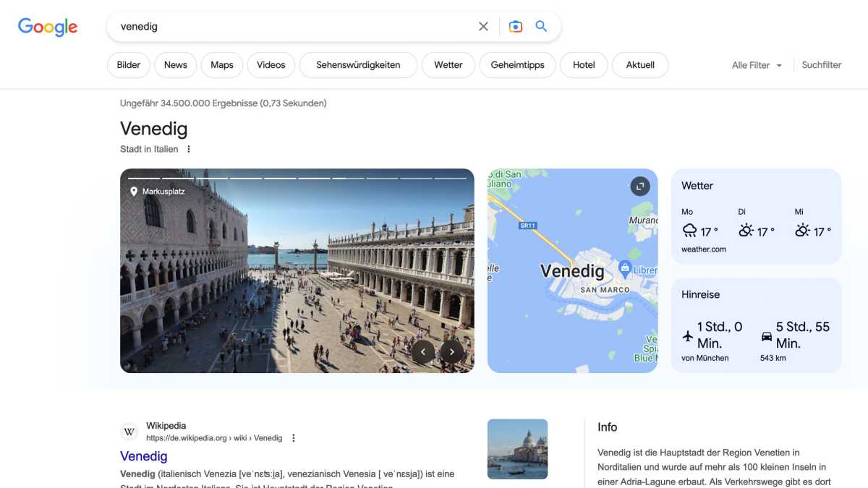Expand the map with the fullscreen icon
The image size is (868, 488).
point(639,187)
